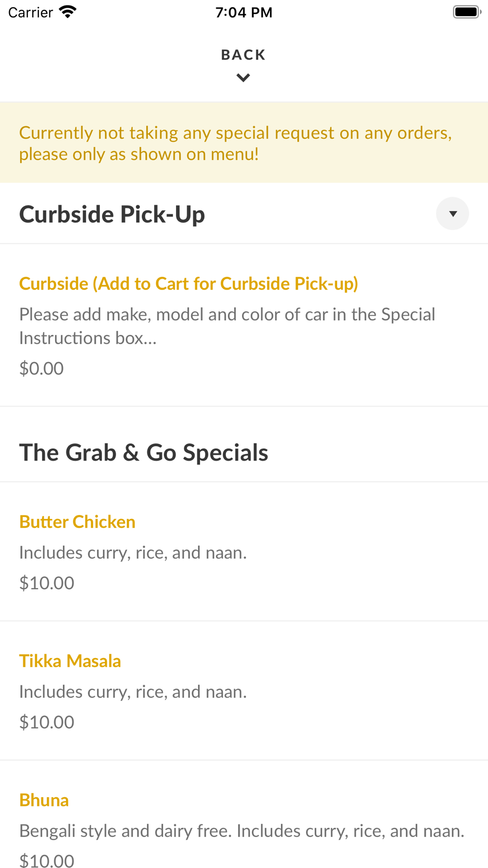Tap the Wi-Fi status icon
Viewport: 488px width, 868px height.
pos(68,12)
